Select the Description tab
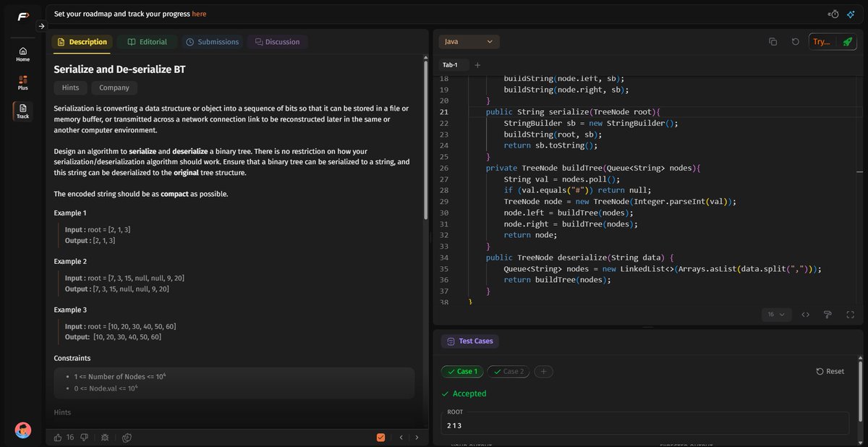The height and width of the screenshot is (447, 868). [82, 42]
